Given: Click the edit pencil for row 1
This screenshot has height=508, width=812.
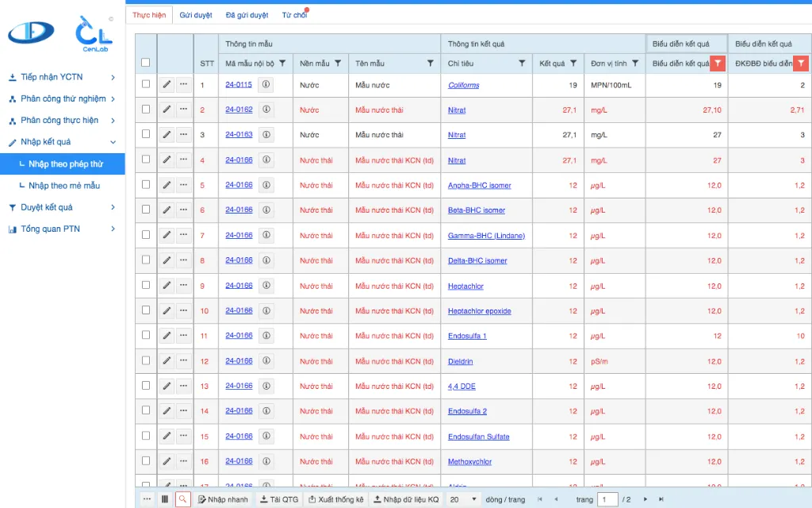Looking at the screenshot, I should (x=167, y=85).
